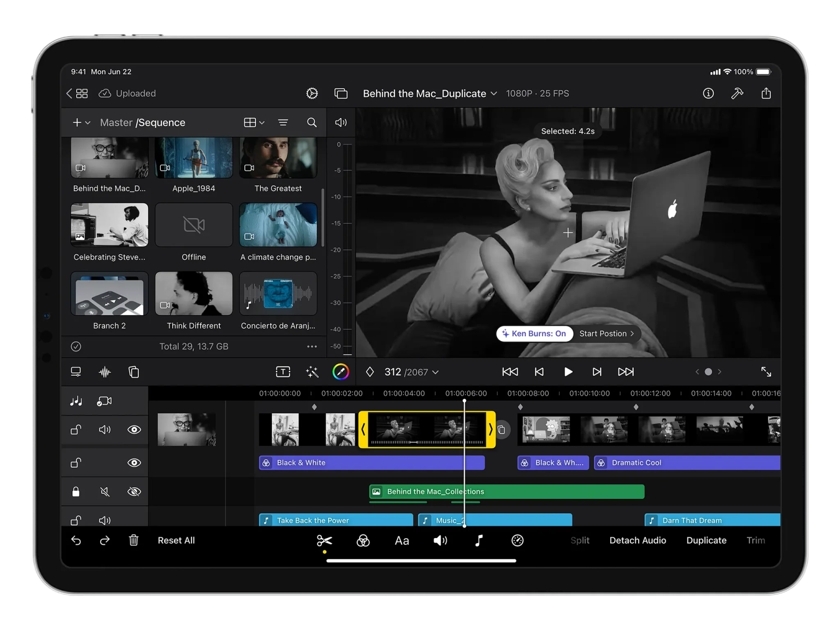Unmute the Behind the Mac_Collections track
This screenshot has height=630, width=840.
[104, 492]
